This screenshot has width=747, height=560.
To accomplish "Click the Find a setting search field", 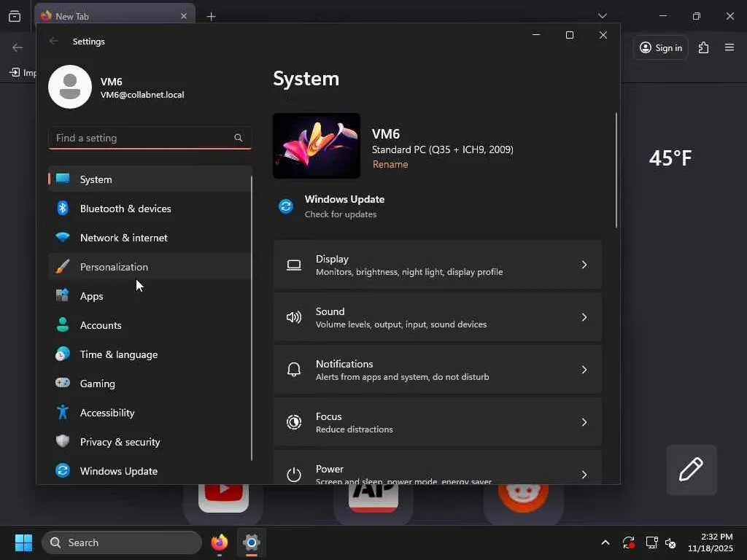I will tap(150, 138).
